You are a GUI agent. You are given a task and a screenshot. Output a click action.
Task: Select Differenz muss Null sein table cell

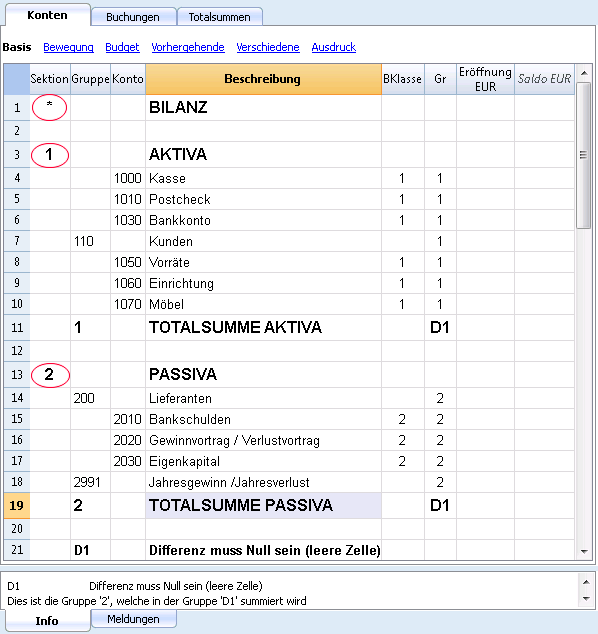(x=263, y=550)
